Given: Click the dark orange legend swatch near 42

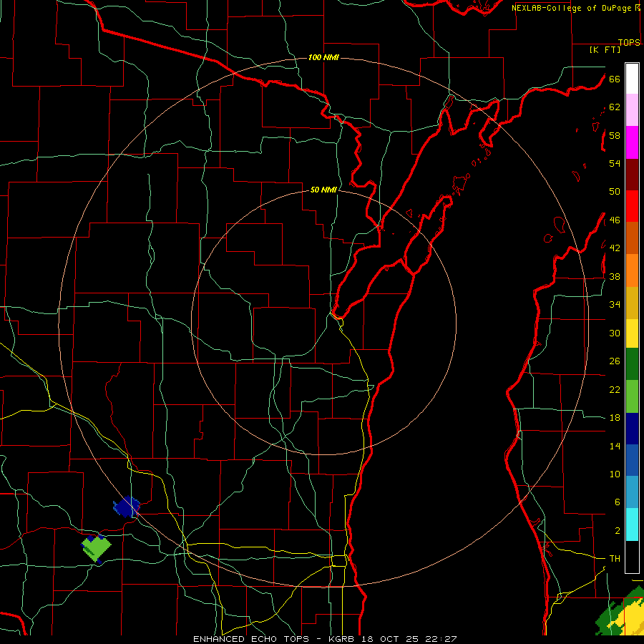Looking at the screenshot, I should (x=632, y=238).
